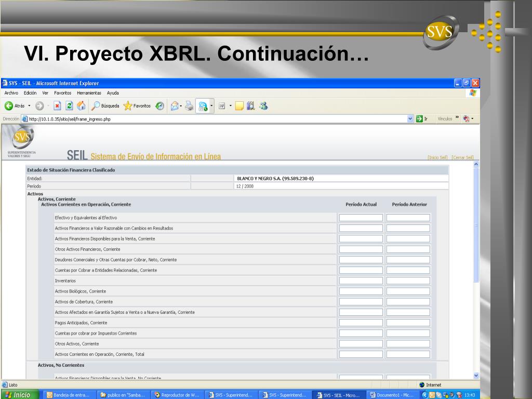
Task: Click the page scrollbar up arrow
Action: [x=476, y=164]
